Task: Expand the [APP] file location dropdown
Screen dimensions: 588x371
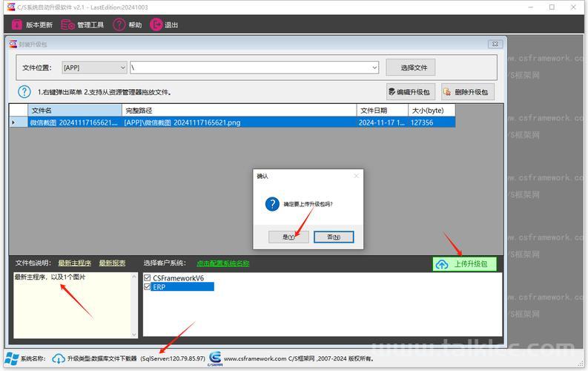Action: coord(122,68)
